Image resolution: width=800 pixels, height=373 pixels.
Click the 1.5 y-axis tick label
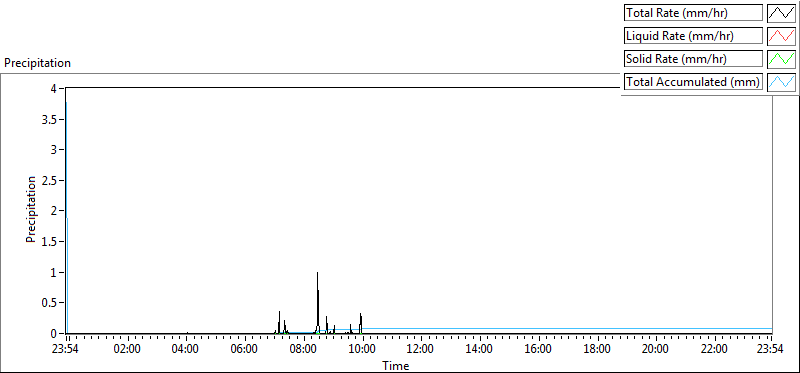(x=53, y=241)
